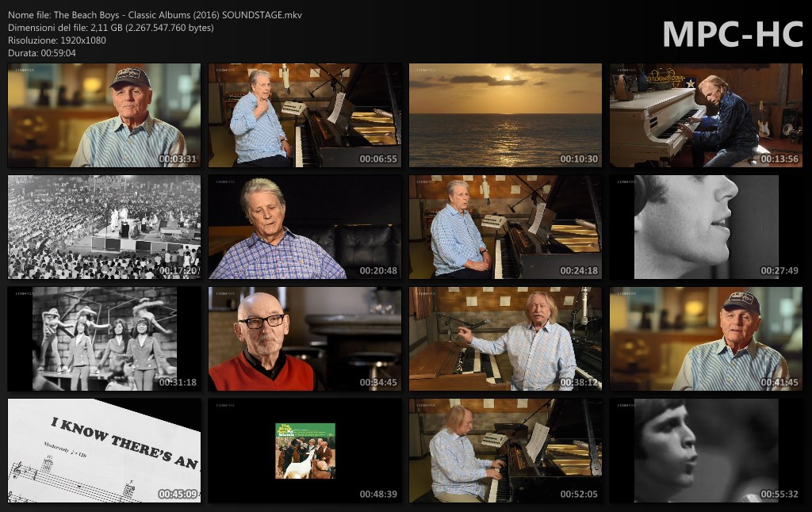The width and height of the screenshot is (812, 512).
Task: Select the sheet music thumbnail "I Know There's An"
Action: 104,451
